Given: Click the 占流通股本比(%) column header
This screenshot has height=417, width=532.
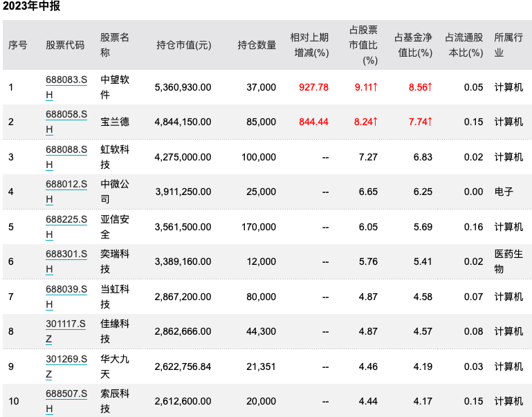Looking at the screenshot, I should click(x=464, y=45).
